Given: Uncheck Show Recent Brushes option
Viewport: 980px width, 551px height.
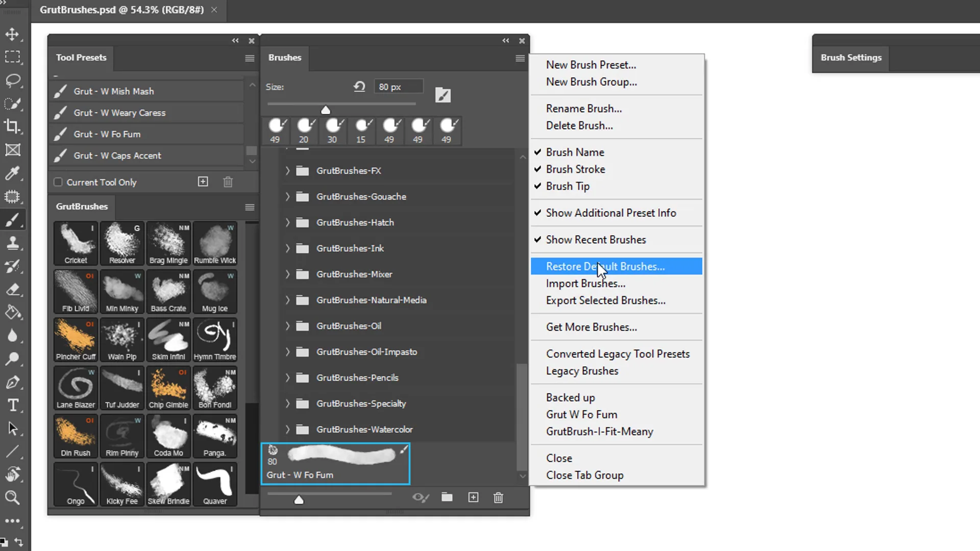Looking at the screenshot, I should pos(596,240).
